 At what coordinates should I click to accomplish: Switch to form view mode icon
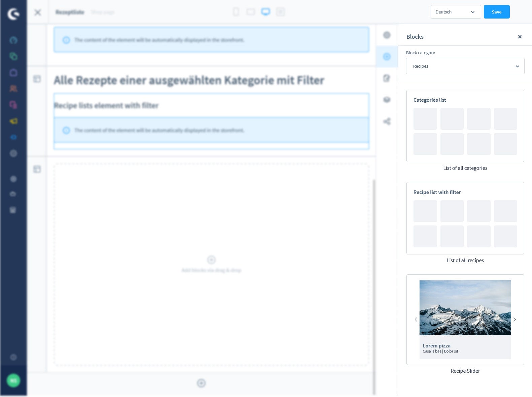tap(280, 12)
